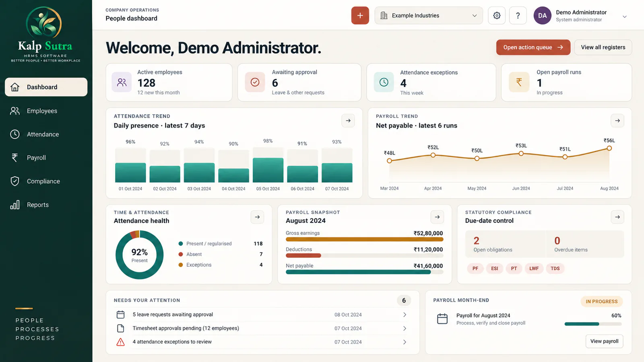
Task: Open the help question mark icon
Action: [518, 16]
